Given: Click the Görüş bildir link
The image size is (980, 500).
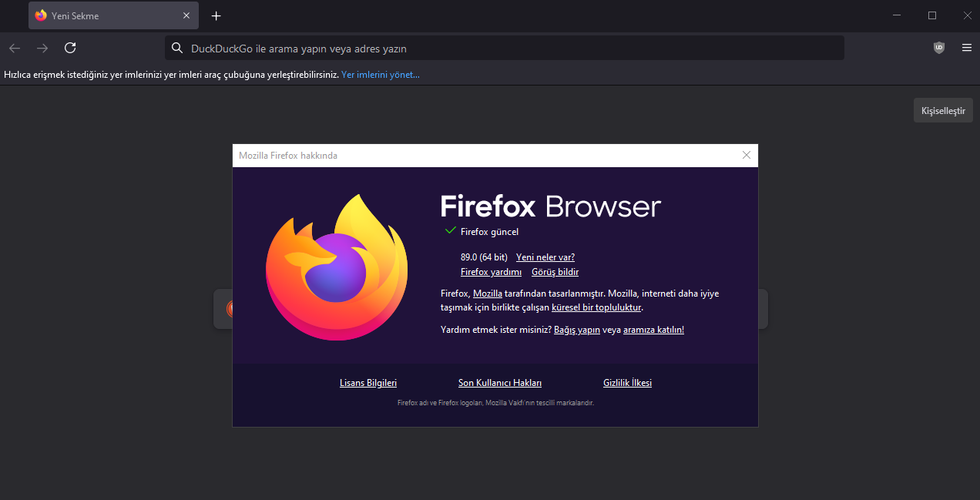Looking at the screenshot, I should click(x=555, y=272).
